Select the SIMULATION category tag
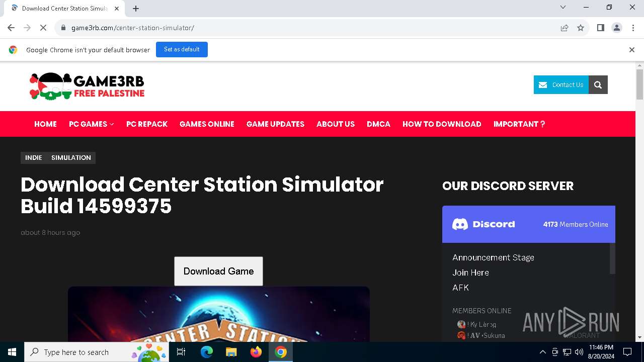 [71, 157]
